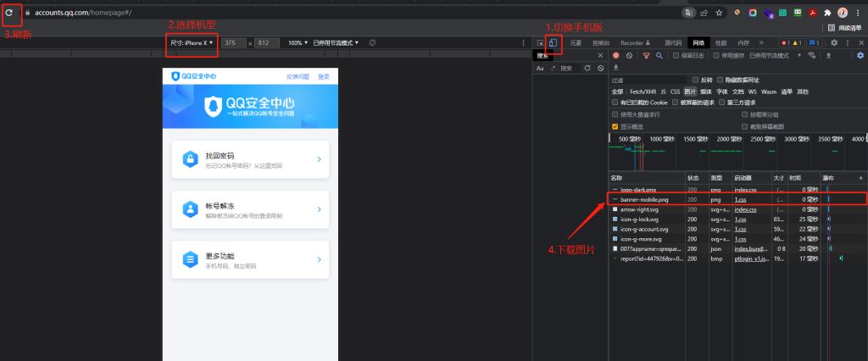Open device toolbar more options menu
This screenshot has width=868, height=361.
click(x=524, y=42)
